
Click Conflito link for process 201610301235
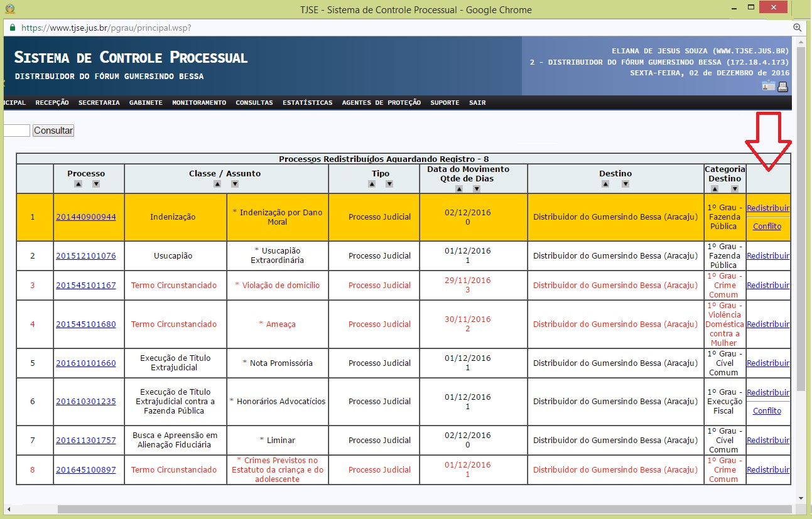pyautogui.click(x=767, y=411)
